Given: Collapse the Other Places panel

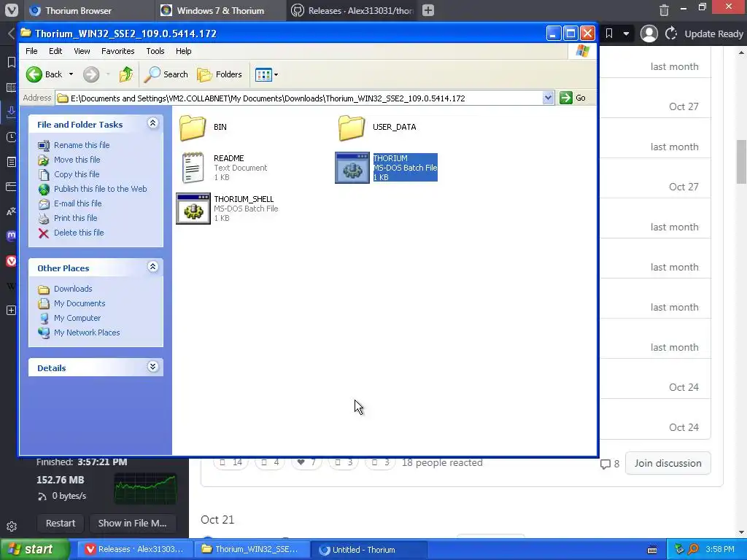Looking at the screenshot, I should 152,267.
